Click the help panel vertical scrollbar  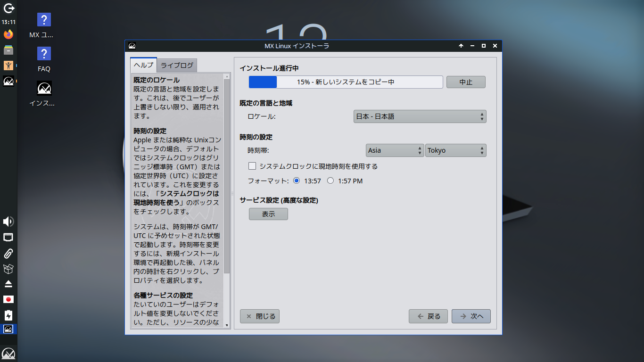tap(227, 177)
